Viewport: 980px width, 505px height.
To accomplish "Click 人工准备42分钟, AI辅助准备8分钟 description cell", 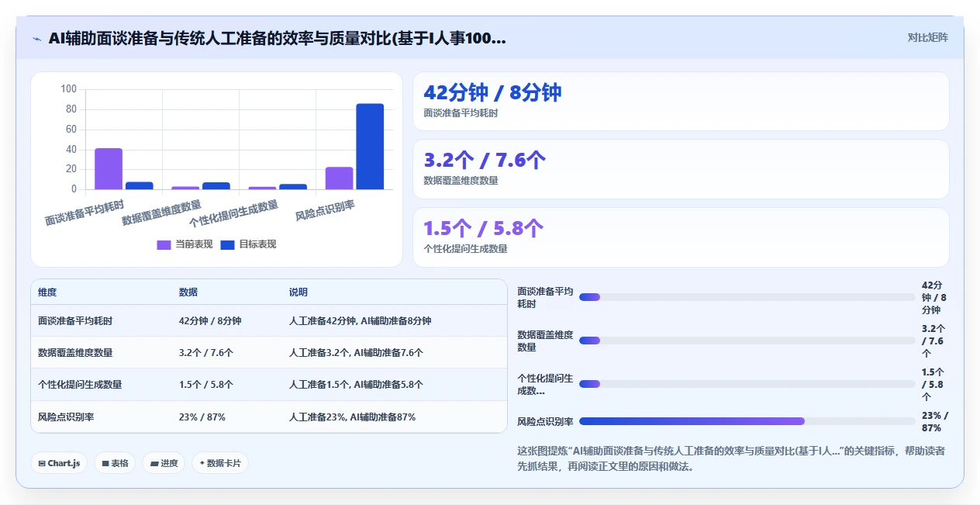I will click(360, 320).
